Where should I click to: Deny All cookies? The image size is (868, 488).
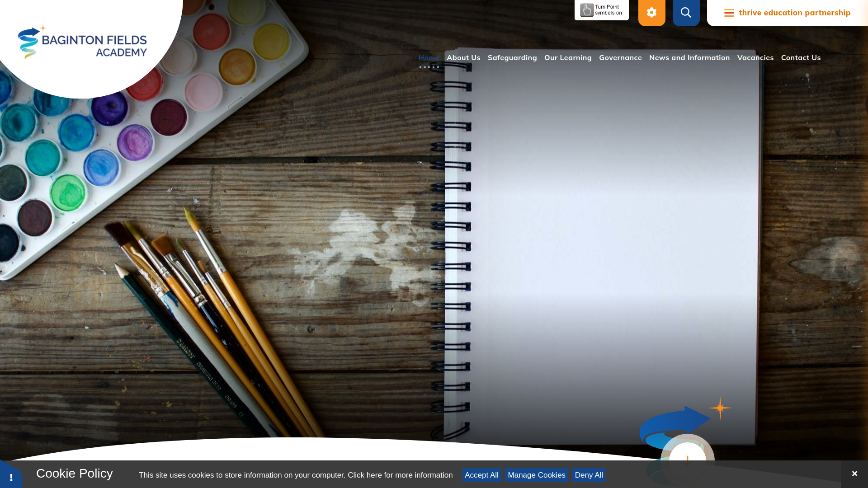(x=589, y=475)
